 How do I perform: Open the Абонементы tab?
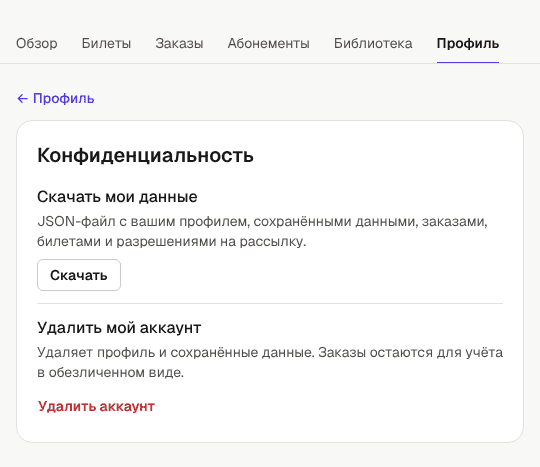point(269,43)
